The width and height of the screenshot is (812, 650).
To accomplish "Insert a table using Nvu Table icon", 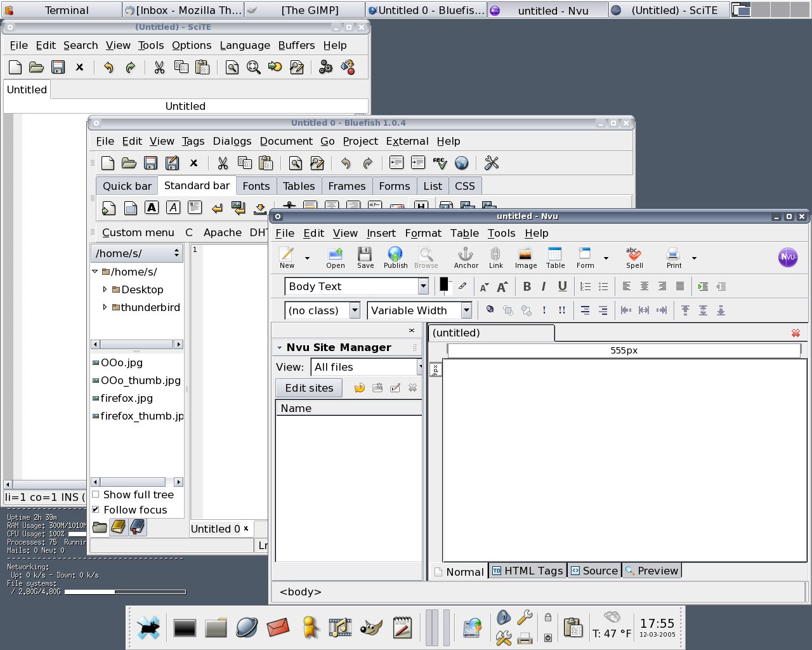I will click(555, 258).
